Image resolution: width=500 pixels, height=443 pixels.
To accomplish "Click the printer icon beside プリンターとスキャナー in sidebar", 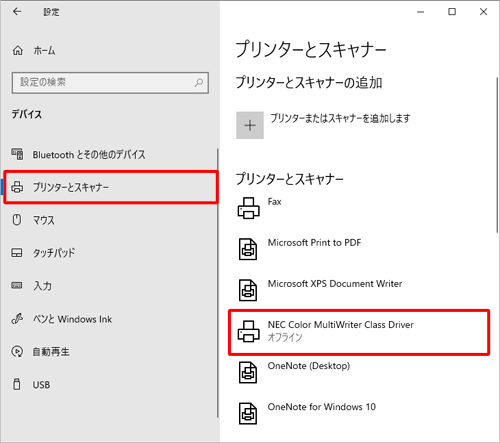I will coord(17,187).
